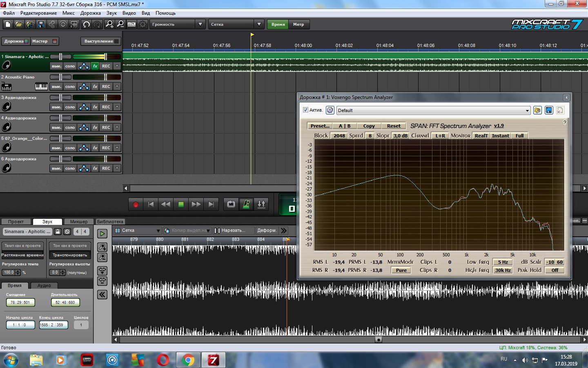Click the Reset button in SPAN

click(394, 126)
